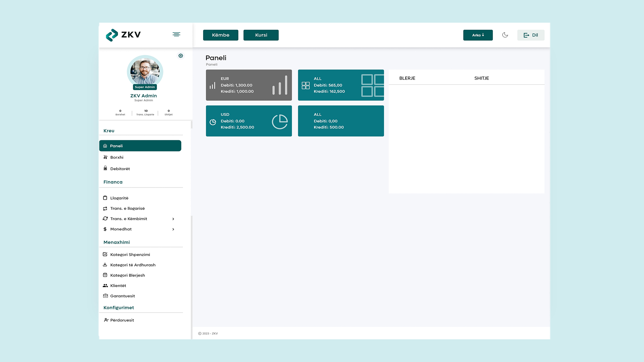Click the bar chart icon on EUR card

[x=213, y=85]
